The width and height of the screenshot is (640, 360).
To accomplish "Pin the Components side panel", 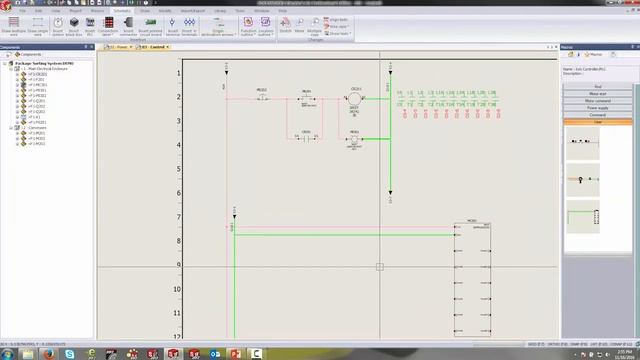I will [x=86, y=47].
